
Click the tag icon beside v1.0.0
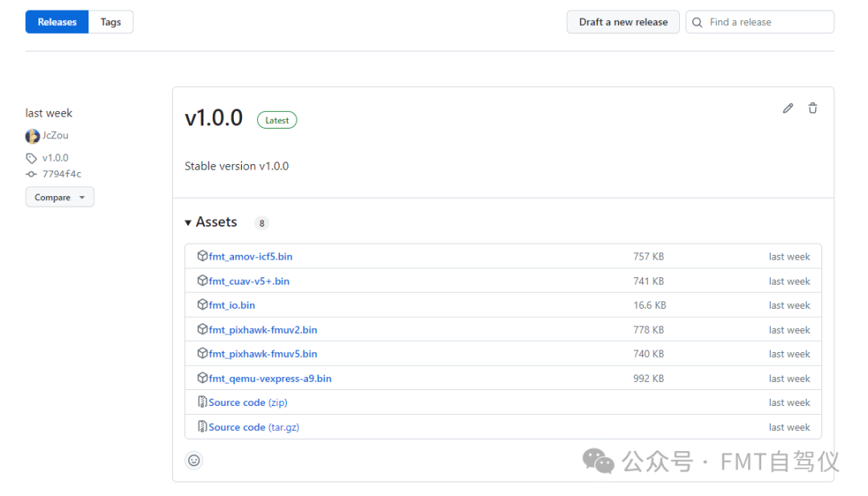pos(31,158)
